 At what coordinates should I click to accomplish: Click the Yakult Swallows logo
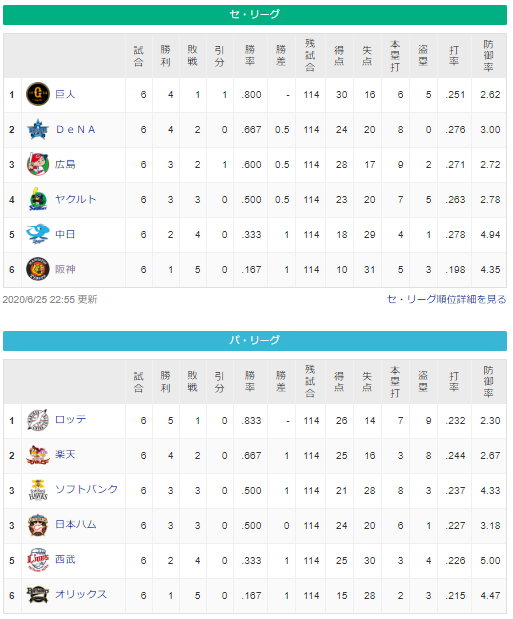(38, 199)
